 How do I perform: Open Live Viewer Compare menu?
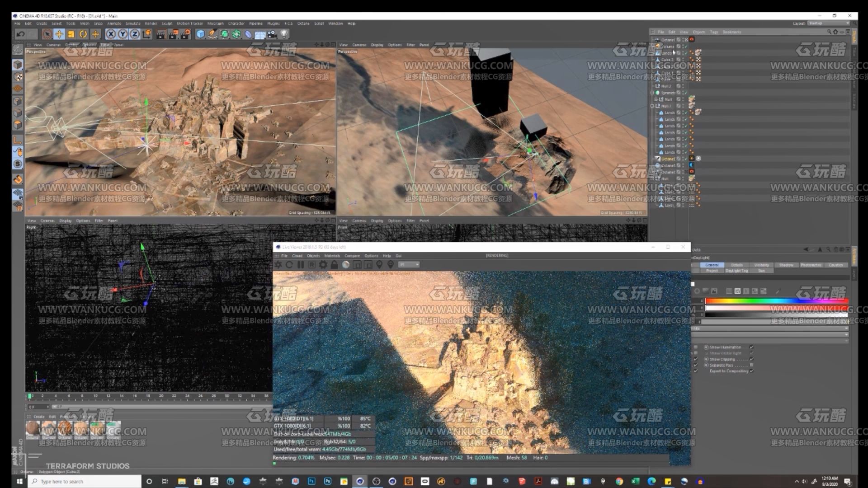coord(352,256)
